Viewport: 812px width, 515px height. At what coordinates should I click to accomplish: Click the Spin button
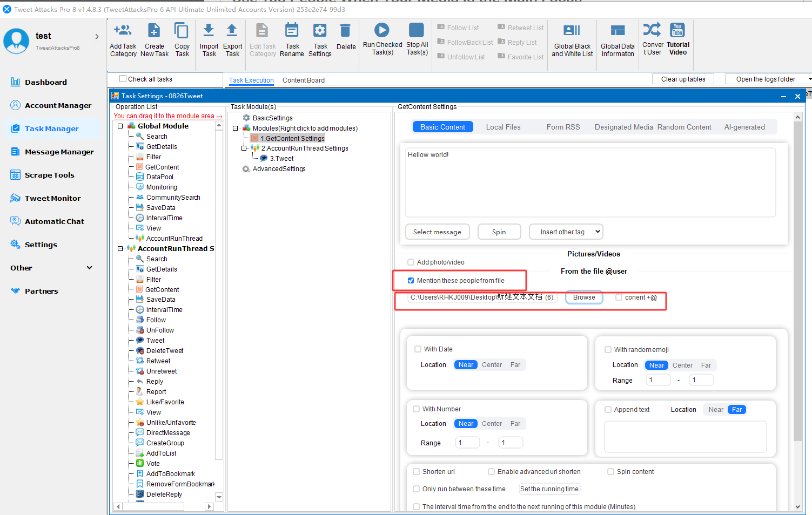pos(499,232)
